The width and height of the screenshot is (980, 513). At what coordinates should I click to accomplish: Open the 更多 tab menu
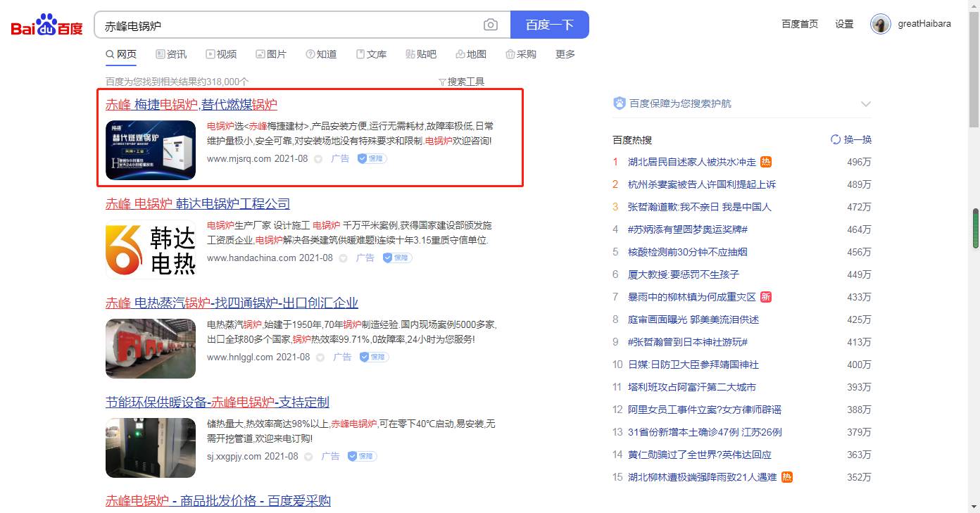coord(565,54)
